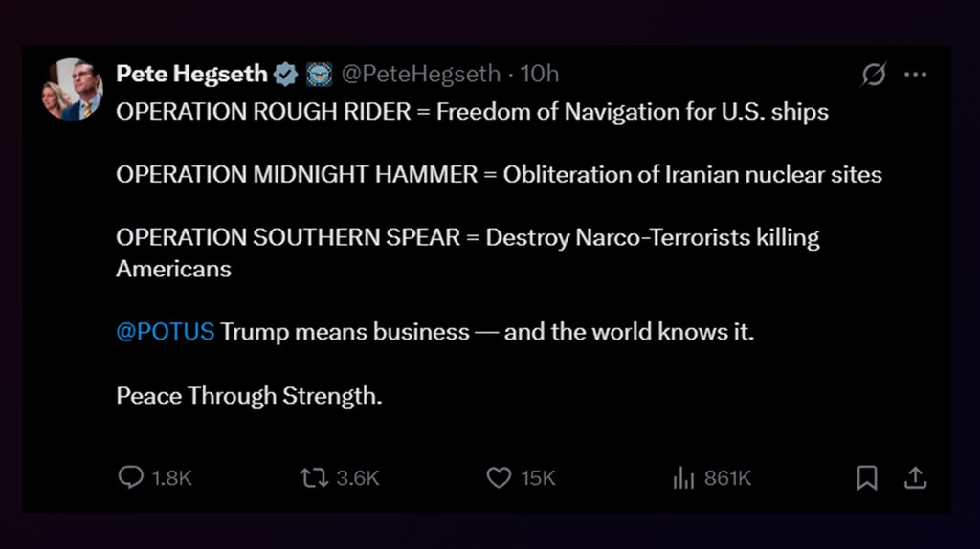Click the 861K views count
Viewport: 980px width, 549px height.
(x=727, y=478)
